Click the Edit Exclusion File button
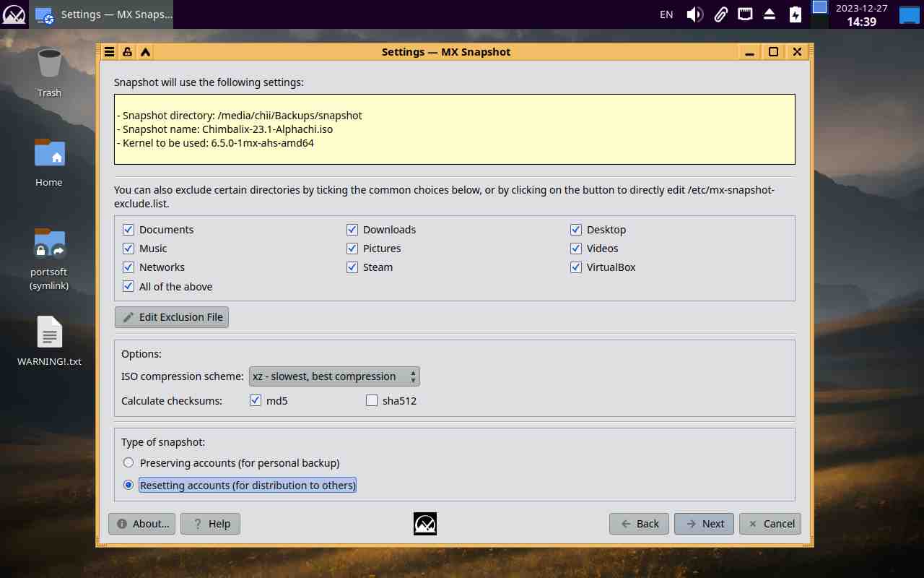The height and width of the screenshot is (578, 924). (x=172, y=317)
